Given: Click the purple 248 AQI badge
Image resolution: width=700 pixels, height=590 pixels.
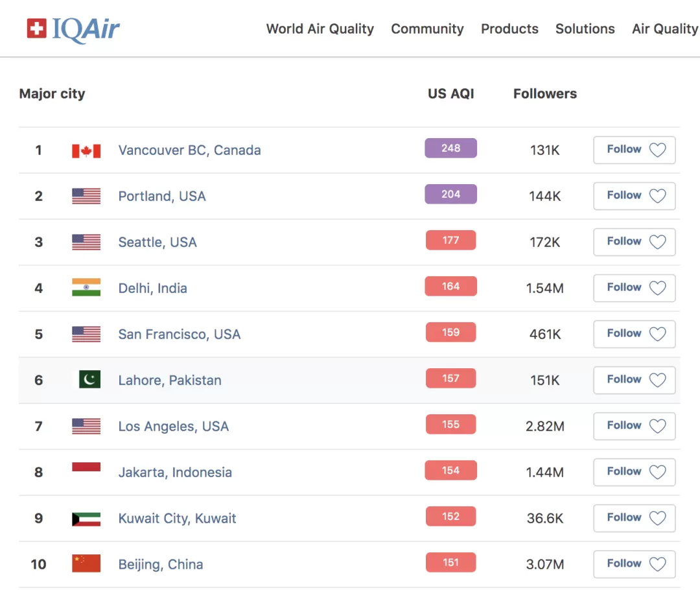Looking at the screenshot, I should pos(451,148).
